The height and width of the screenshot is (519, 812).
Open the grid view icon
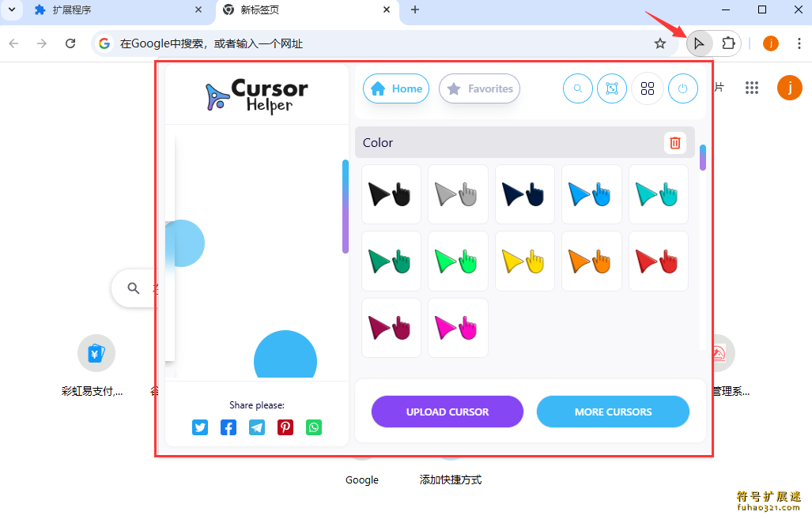648,89
